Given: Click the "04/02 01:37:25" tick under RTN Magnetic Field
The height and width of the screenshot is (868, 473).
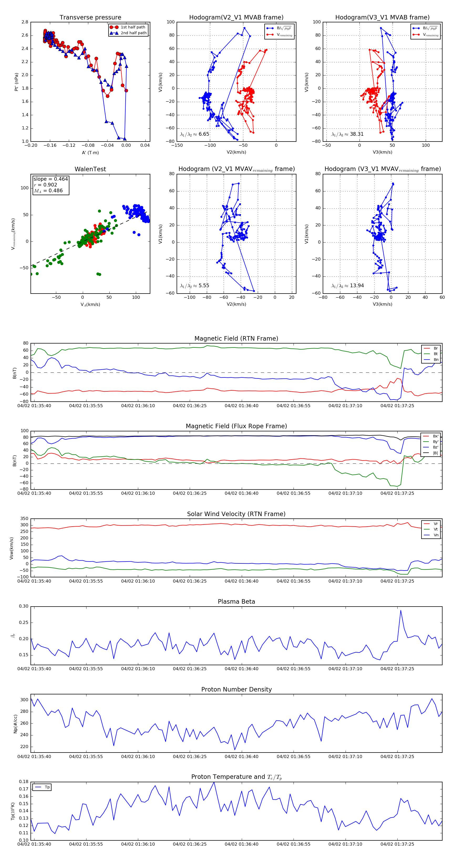Looking at the screenshot, I should [x=397, y=406].
